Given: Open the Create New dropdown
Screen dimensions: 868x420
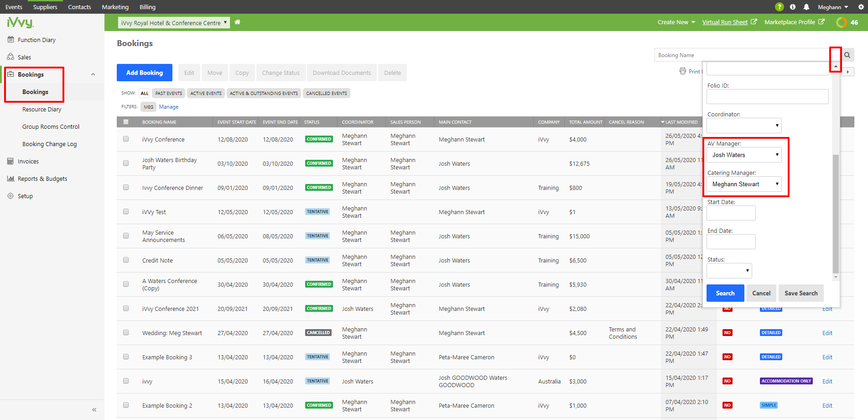Looking at the screenshot, I should pos(676,22).
